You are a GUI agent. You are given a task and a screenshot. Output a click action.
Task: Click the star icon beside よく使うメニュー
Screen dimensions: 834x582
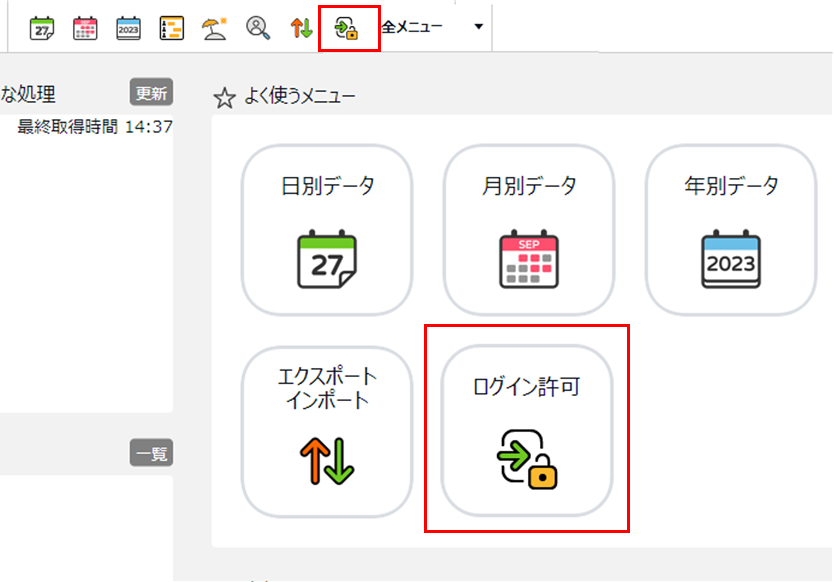tap(225, 97)
